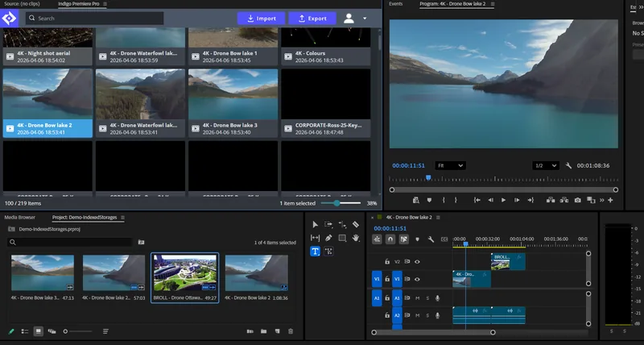Select the Track Select Forward tool
This screenshot has width=644, height=345.
(328, 225)
